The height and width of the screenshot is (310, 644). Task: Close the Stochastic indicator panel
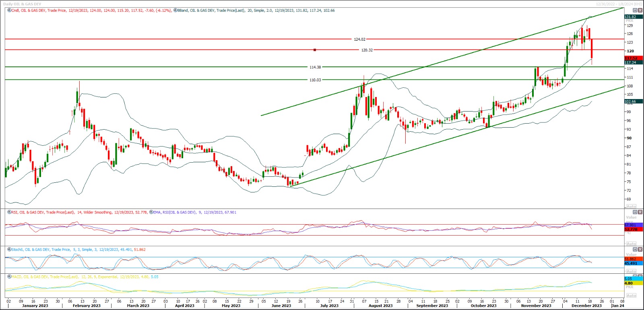pyautogui.click(x=640, y=250)
